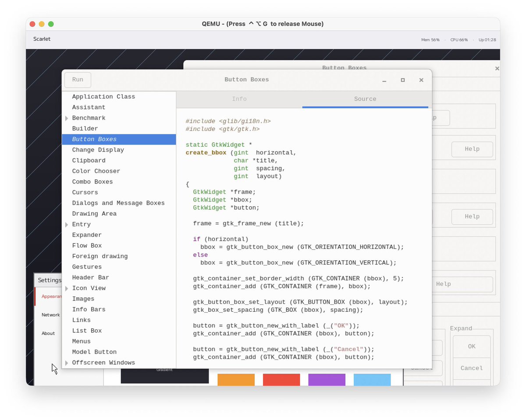Pick the light blue color swatch
Screen dimensions: 526x420
pos(372,379)
